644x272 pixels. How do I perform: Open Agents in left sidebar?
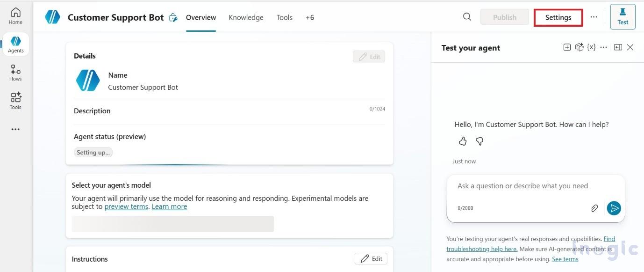click(x=15, y=44)
